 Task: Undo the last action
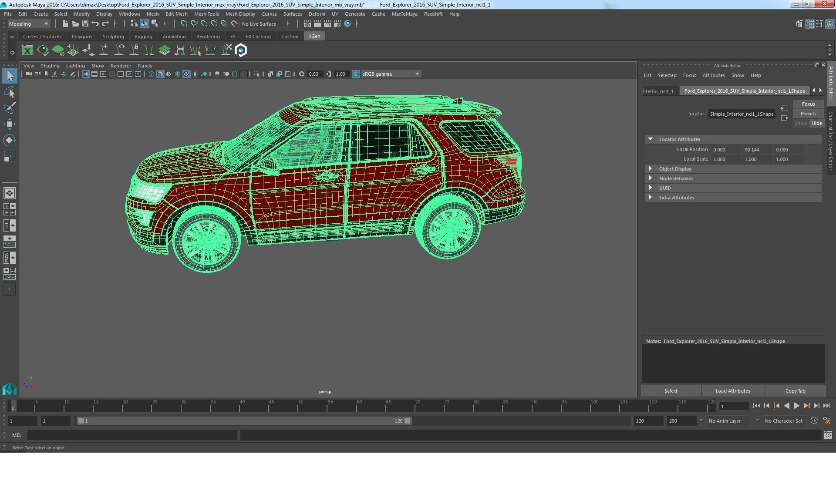(95, 24)
